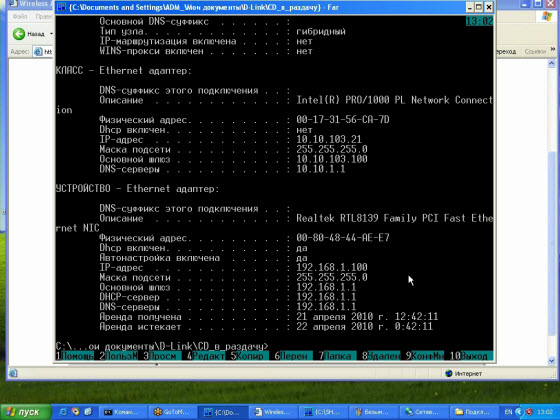Switch to Коман... command prompt taskbar item

(x=121, y=412)
